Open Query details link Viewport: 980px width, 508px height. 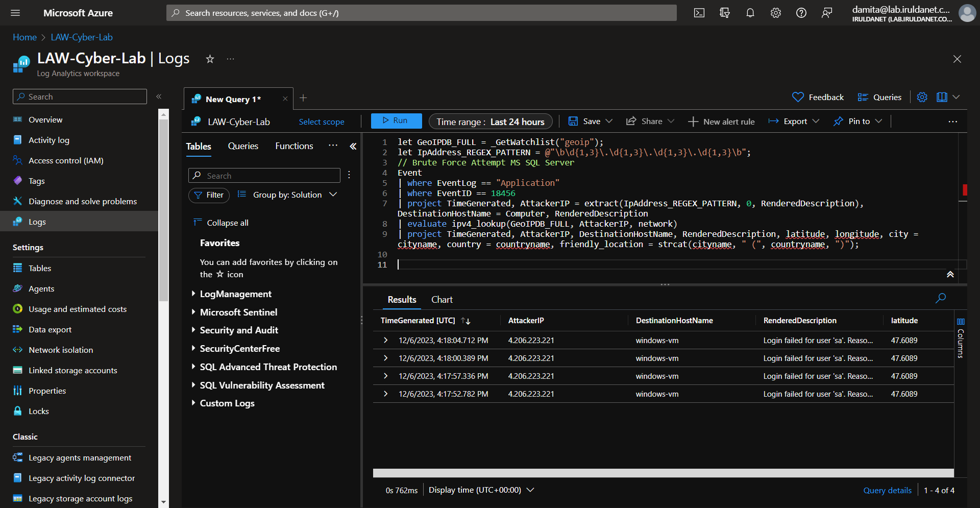pyautogui.click(x=887, y=490)
